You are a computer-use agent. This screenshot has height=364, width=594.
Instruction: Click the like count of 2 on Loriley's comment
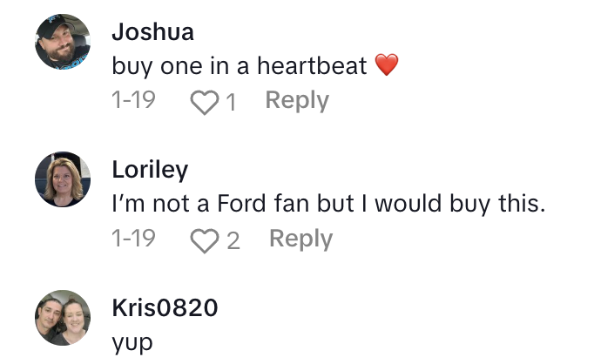[x=233, y=241]
